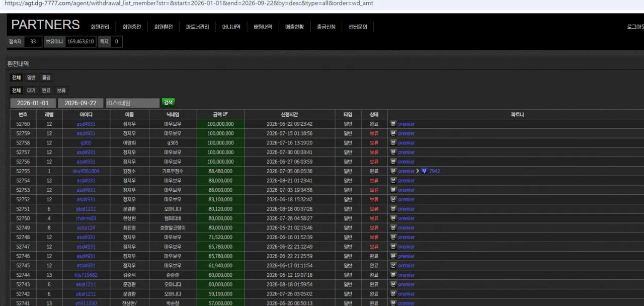Screen dimensions: 644x306
Task: Click the start date field 2026-01-01
Action: [33, 103]
